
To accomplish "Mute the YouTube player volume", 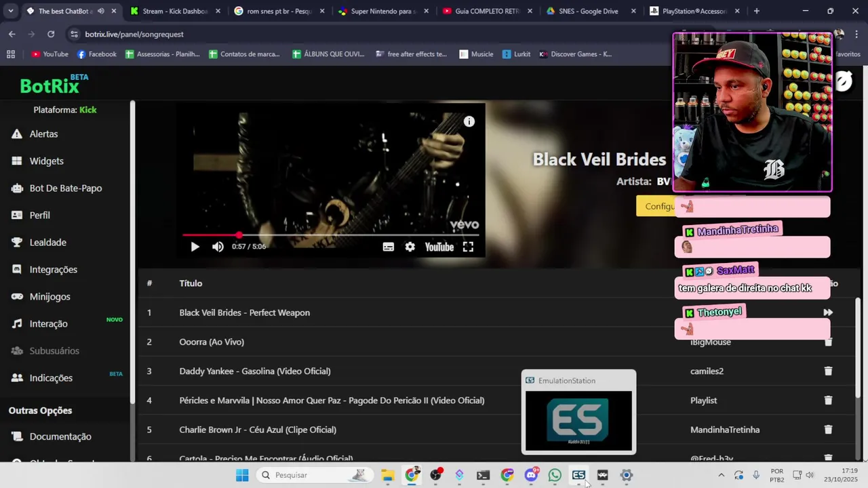I will (218, 247).
